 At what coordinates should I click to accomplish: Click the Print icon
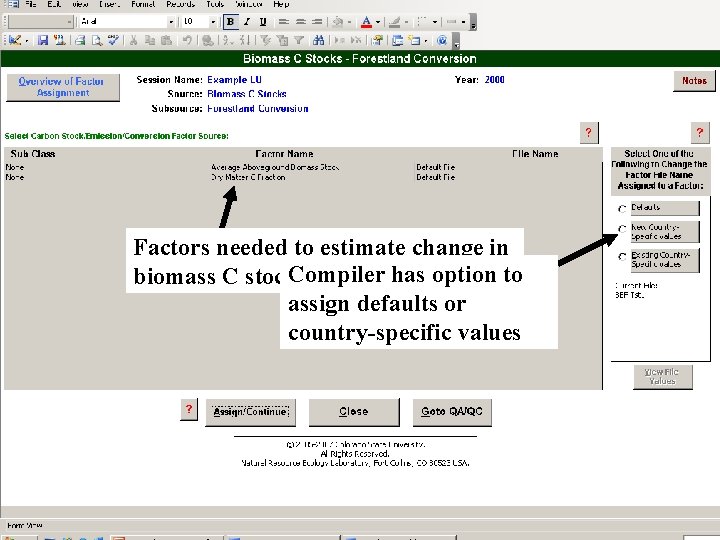pyautogui.click(x=80, y=40)
